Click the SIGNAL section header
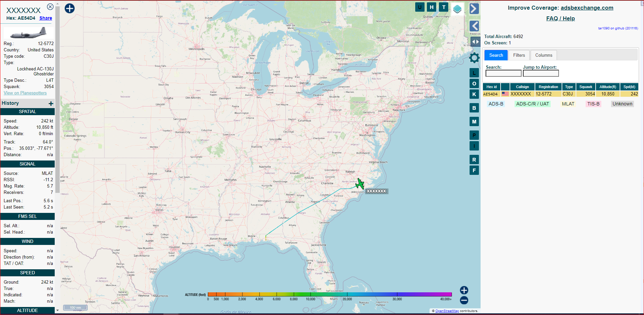The image size is (644, 315). pyautogui.click(x=27, y=164)
